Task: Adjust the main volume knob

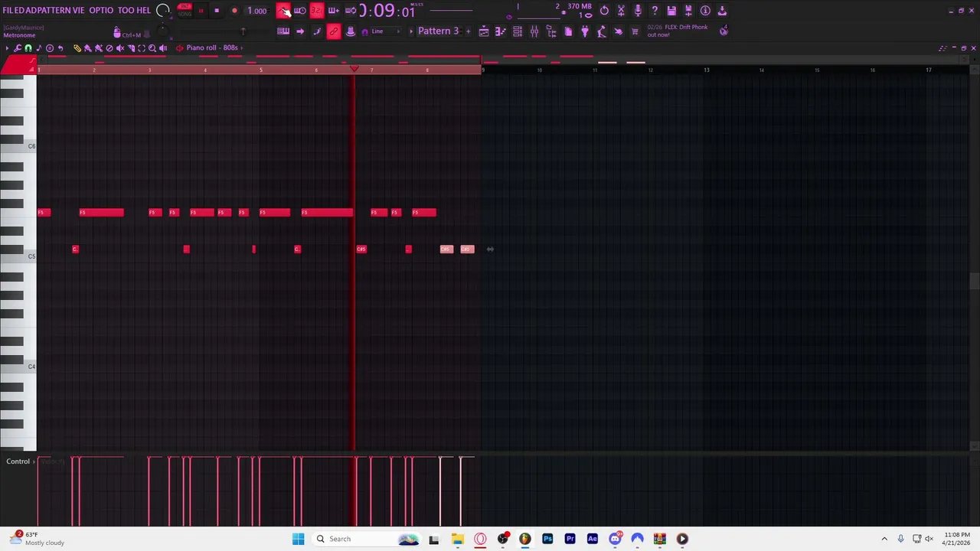Action: [x=163, y=11]
